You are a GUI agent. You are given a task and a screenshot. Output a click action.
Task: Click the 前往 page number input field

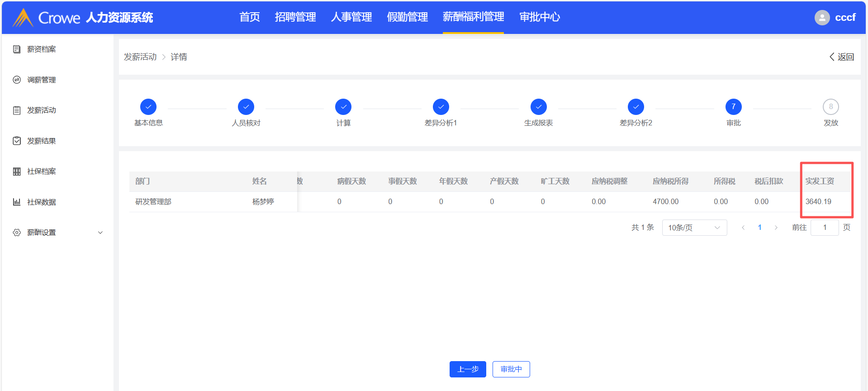pos(824,228)
